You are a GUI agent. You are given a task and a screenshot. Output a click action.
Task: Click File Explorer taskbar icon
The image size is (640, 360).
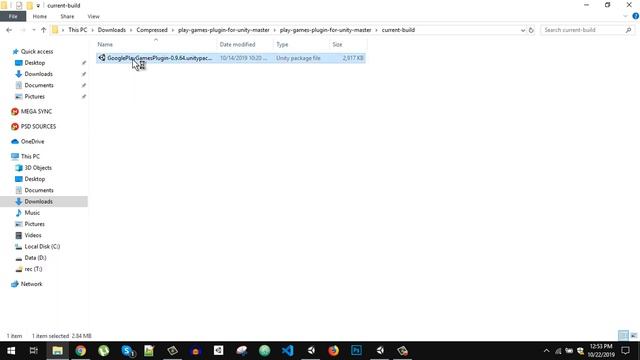coord(57,351)
